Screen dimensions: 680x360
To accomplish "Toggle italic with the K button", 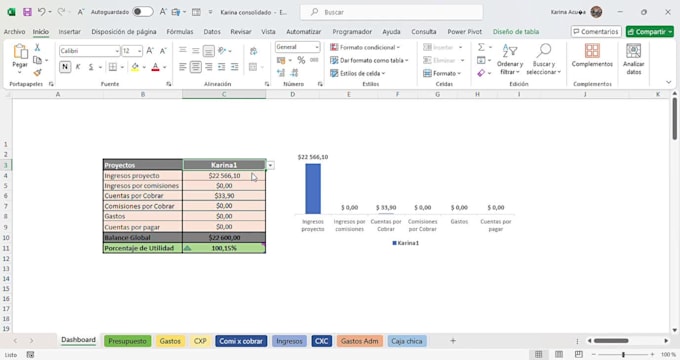I will 78,67.
